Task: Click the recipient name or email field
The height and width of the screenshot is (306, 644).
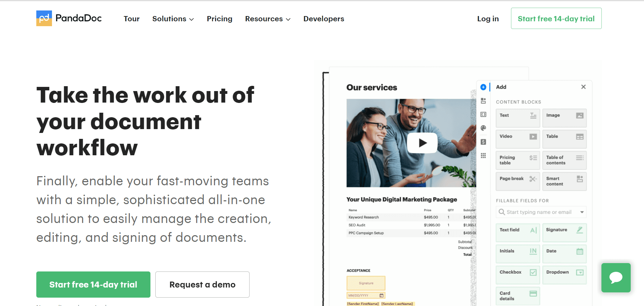Action: pos(541,212)
